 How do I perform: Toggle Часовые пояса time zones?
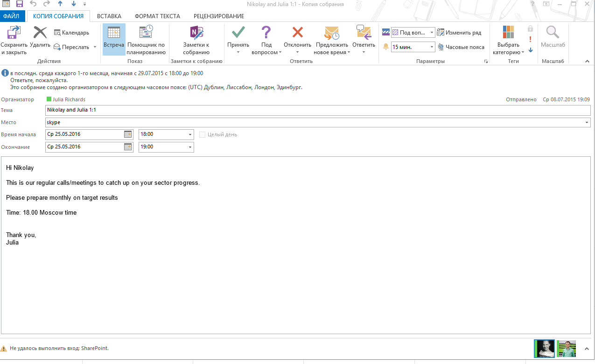pyautogui.click(x=461, y=47)
